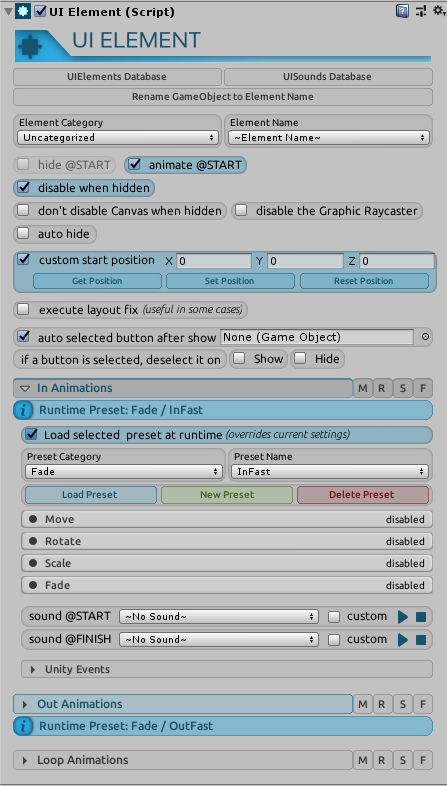The image size is (447, 786).
Task: Enable don't disable Canvas when hidden
Action: click(x=23, y=211)
